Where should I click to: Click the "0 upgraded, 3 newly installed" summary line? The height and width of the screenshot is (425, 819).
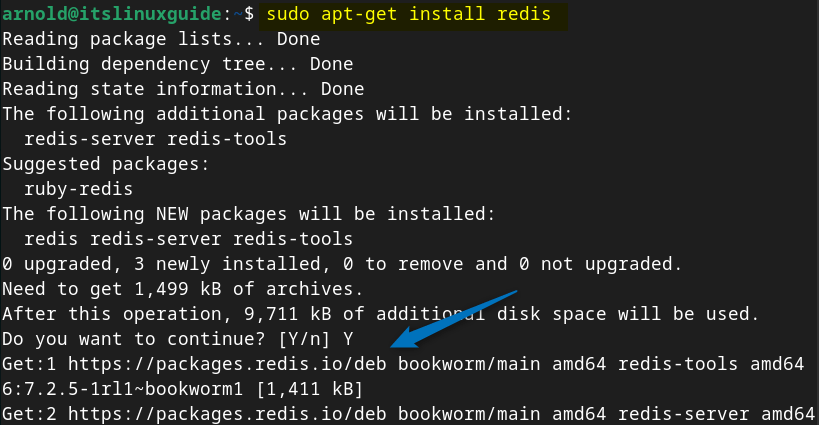(x=342, y=264)
